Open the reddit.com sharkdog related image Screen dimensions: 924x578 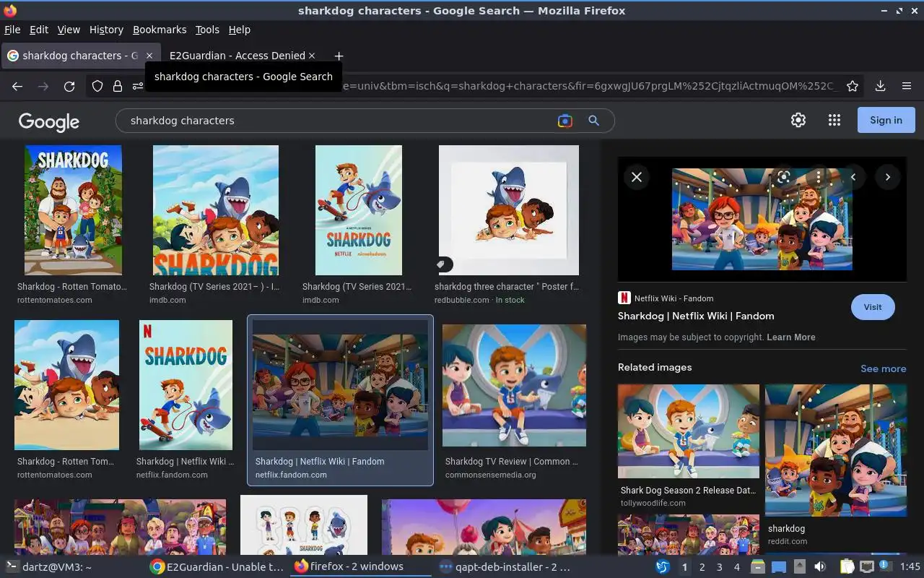point(836,450)
